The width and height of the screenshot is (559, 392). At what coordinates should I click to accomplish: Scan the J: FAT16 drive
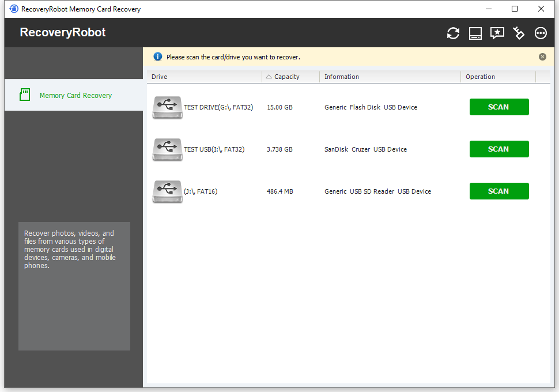coord(499,191)
